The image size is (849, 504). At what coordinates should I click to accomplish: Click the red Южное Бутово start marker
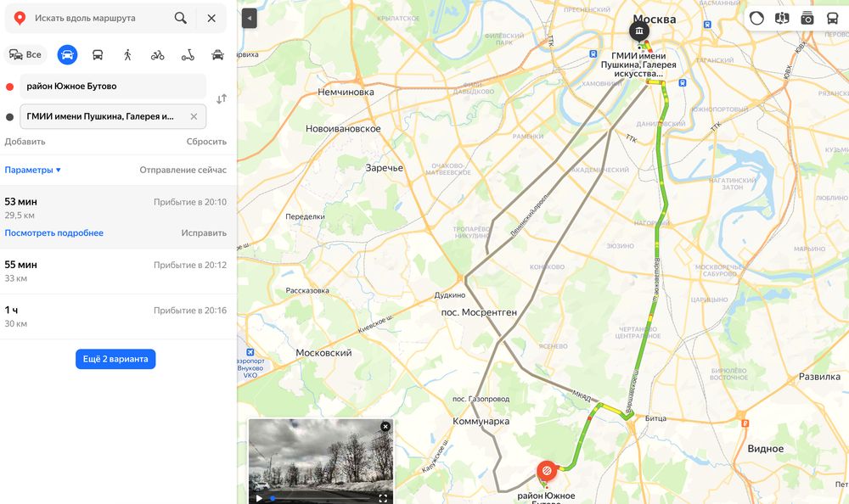(x=546, y=471)
